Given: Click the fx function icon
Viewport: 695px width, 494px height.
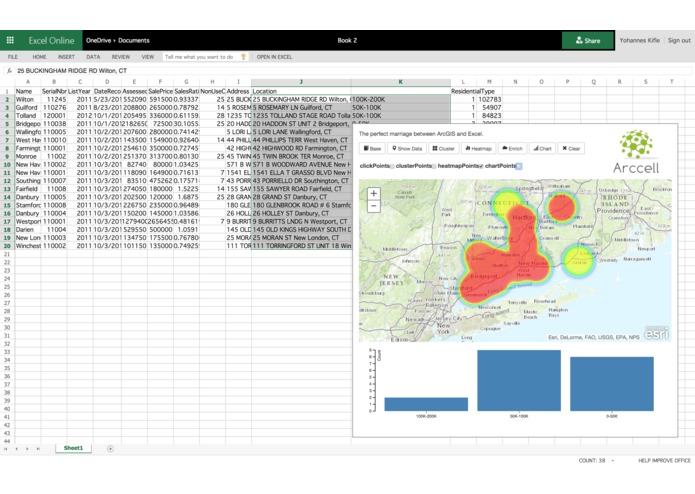Looking at the screenshot, I should pos(9,70).
